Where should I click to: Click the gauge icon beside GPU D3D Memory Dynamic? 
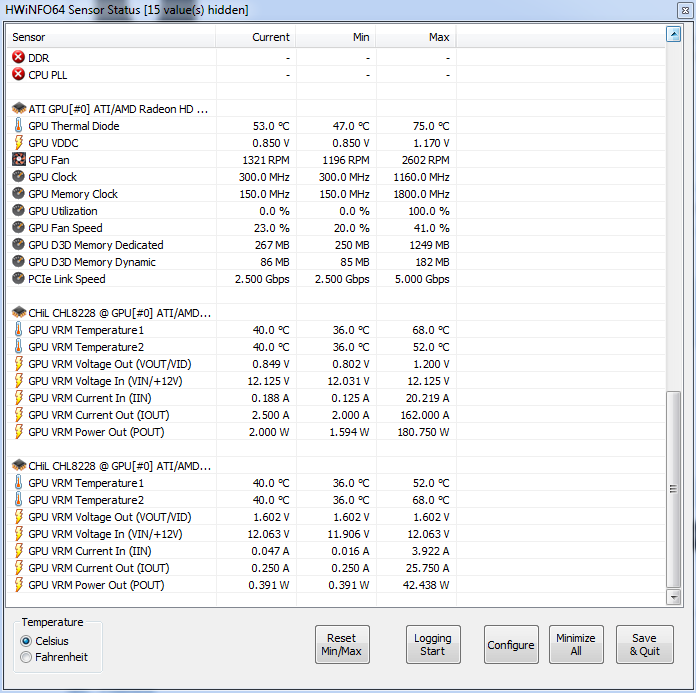pyautogui.click(x=18, y=261)
